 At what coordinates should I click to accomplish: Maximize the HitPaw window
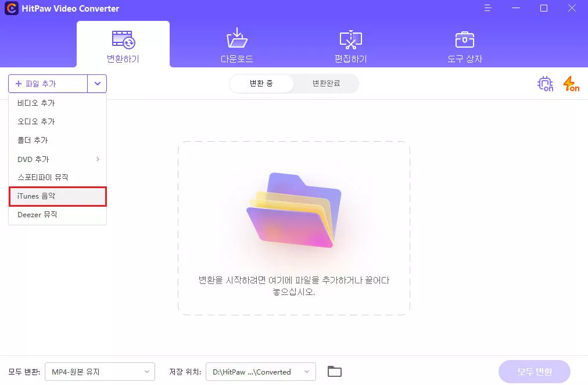(544, 8)
